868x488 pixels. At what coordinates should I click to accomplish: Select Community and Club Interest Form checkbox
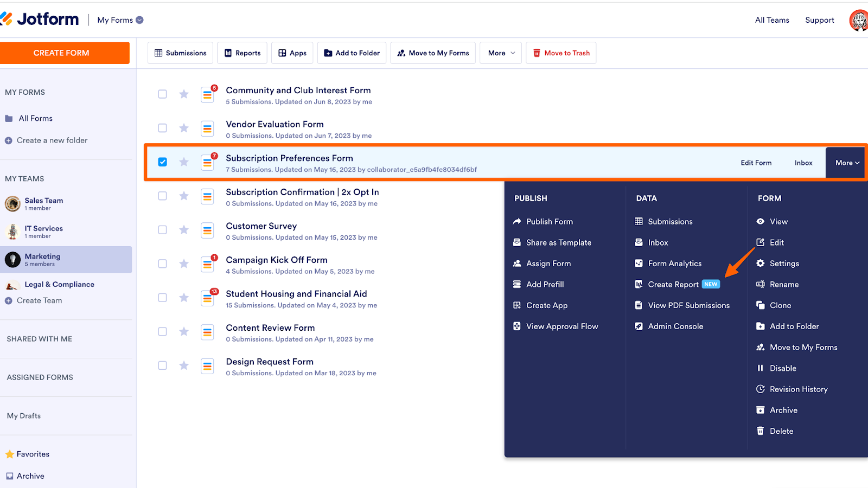tap(162, 94)
